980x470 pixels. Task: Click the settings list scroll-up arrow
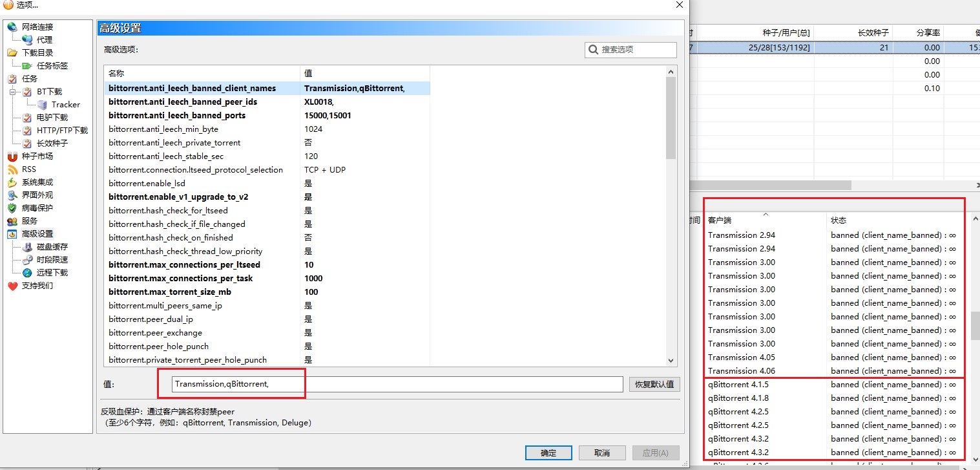click(671, 72)
